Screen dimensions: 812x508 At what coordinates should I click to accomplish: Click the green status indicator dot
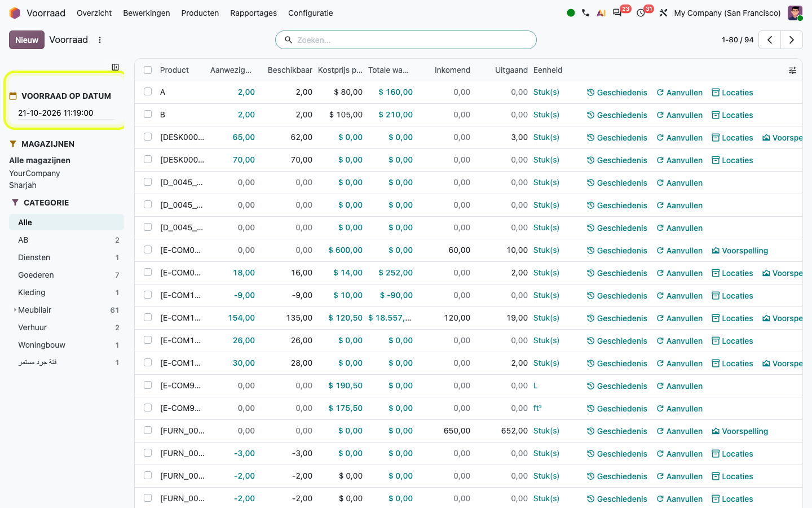(571, 13)
